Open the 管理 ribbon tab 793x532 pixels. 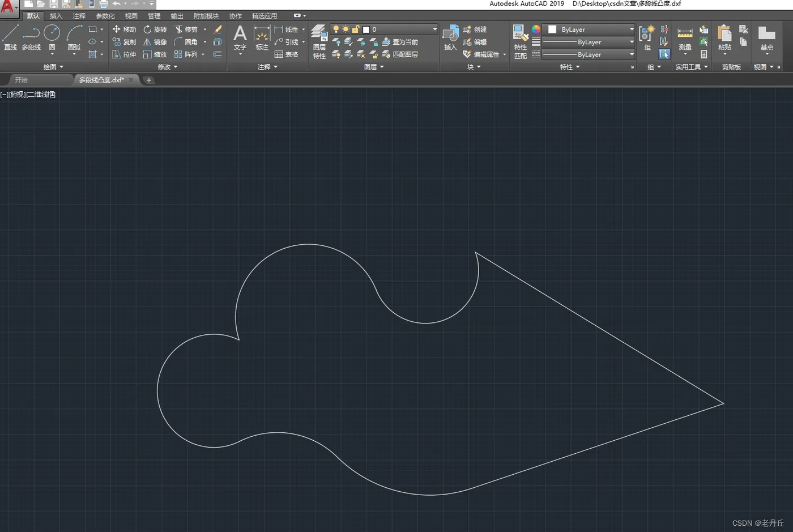(154, 16)
